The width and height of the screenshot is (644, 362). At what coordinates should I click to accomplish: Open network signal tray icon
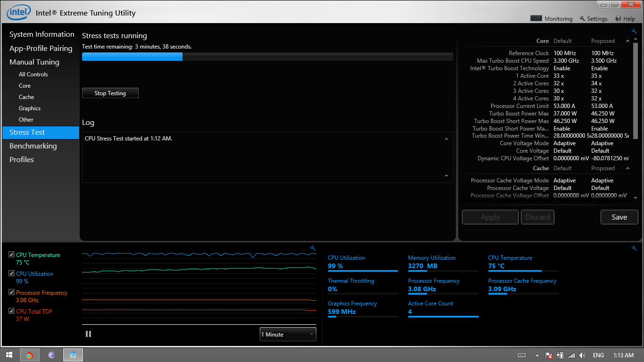tap(571, 355)
